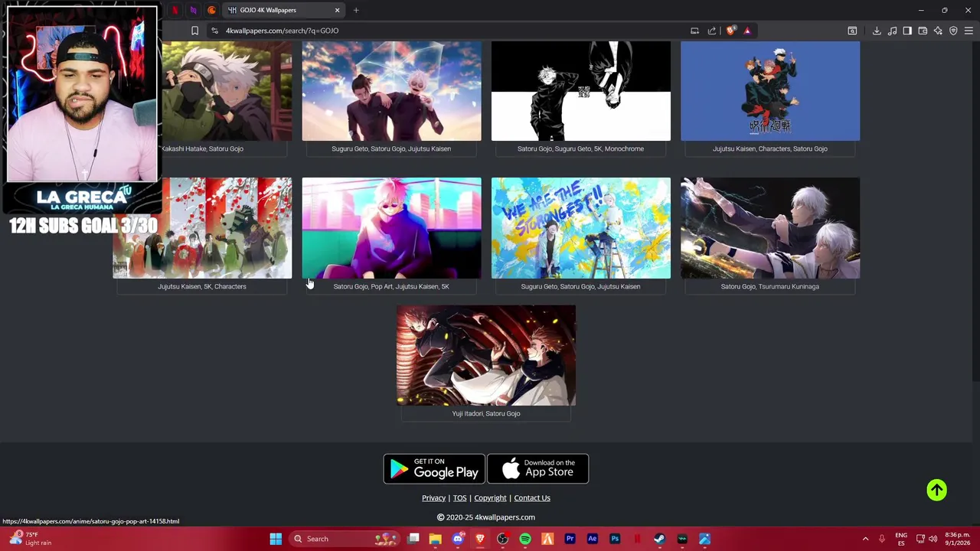This screenshot has height=551, width=980.
Task: Open the Brave Shields lion icon
Action: pos(730,31)
